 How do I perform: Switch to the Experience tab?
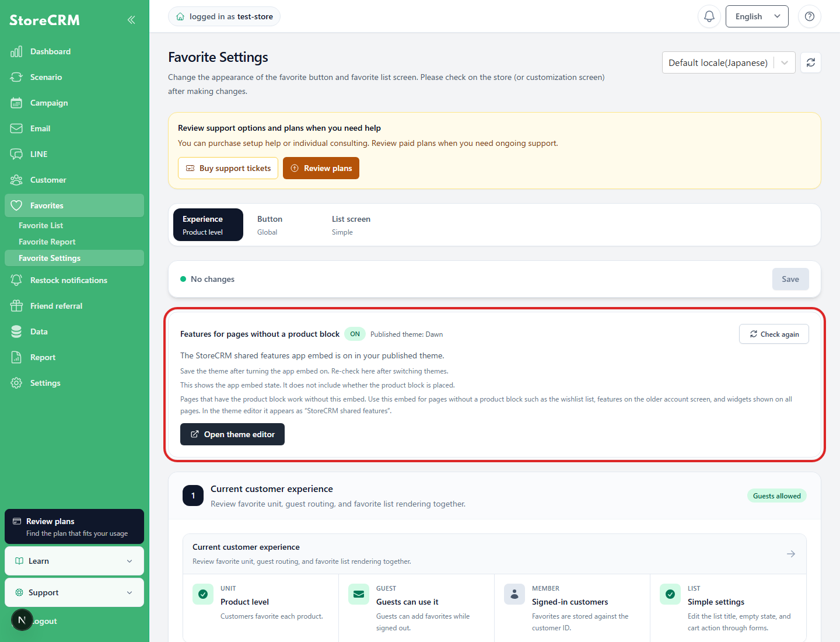pyautogui.click(x=208, y=225)
